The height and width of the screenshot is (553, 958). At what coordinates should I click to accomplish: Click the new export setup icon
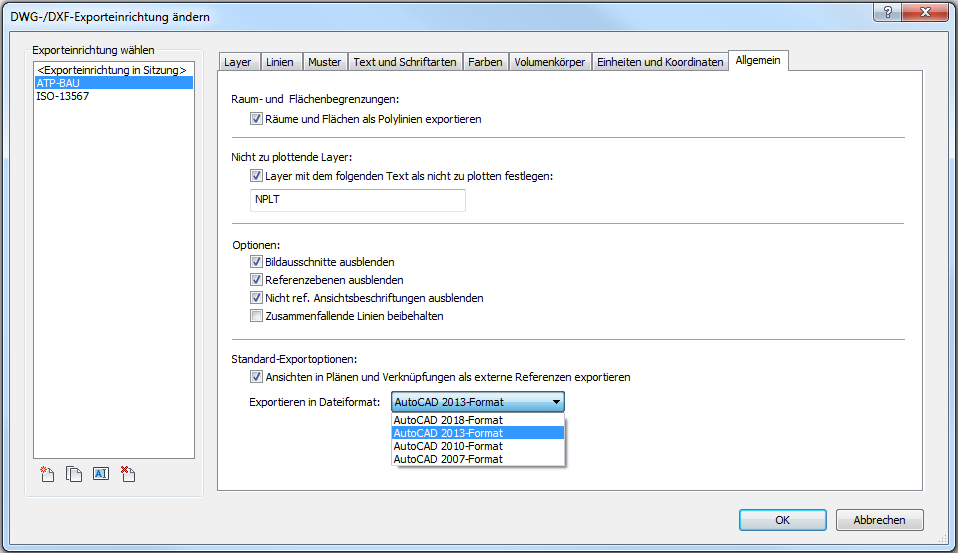tap(46, 475)
